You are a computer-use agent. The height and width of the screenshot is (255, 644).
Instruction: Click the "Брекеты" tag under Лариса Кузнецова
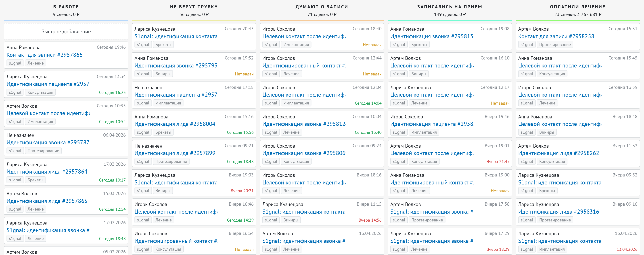163,44
